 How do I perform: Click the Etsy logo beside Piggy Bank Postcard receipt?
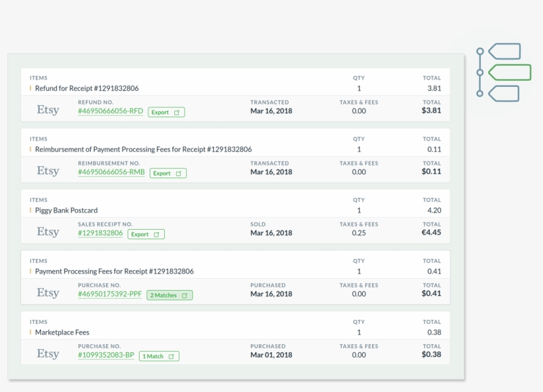[x=48, y=232]
